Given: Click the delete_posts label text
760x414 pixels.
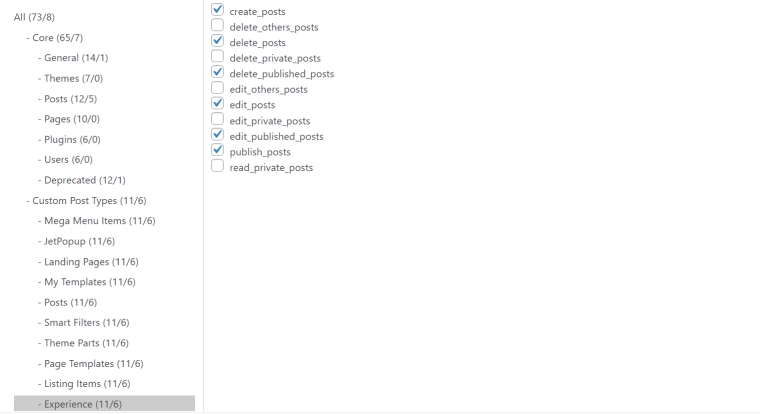Looking at the screenshot, I should pos(257,43).
